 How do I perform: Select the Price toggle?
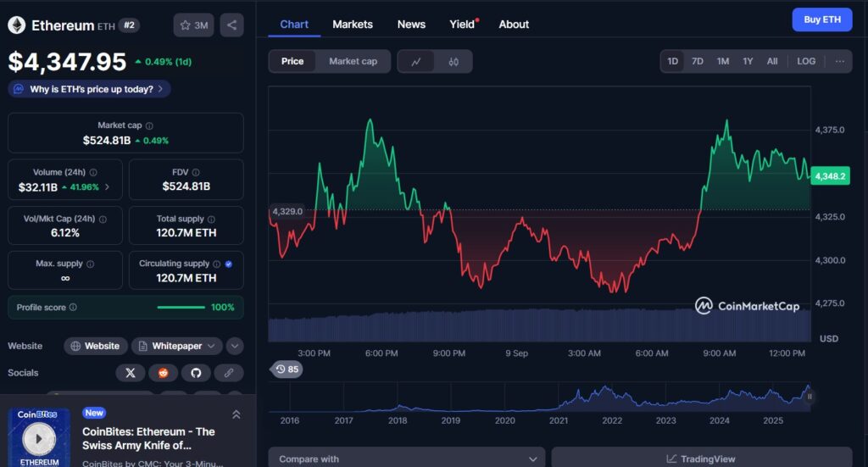[292, 61]
